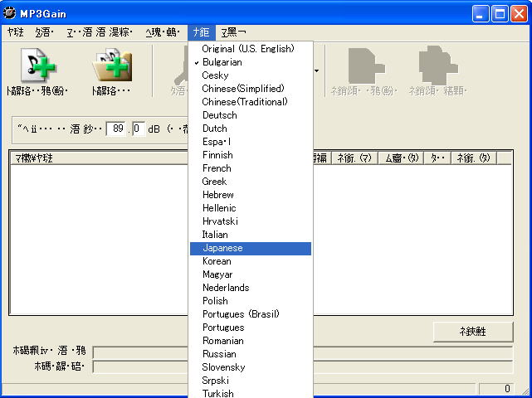Image resolution: width=532 pixels, height=398 pixels.
Task: Maximize the MP3Gain window
Action: click(500, 14)
